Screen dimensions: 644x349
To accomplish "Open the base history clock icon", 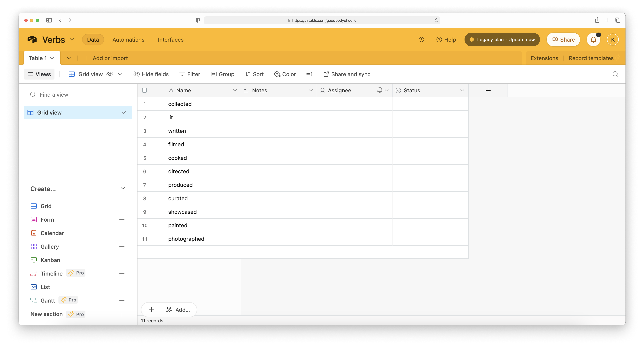I will 421,39.
